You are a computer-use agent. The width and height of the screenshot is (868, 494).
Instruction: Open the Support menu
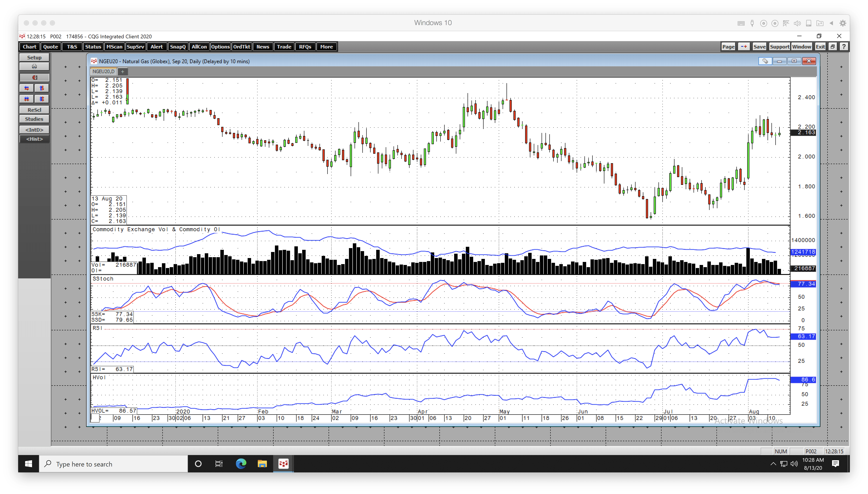[779, 47]
